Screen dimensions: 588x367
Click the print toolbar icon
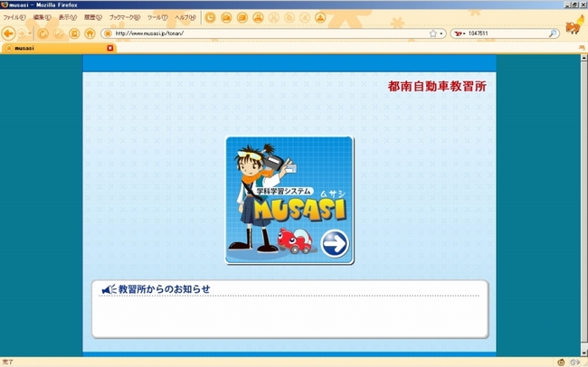258,17
